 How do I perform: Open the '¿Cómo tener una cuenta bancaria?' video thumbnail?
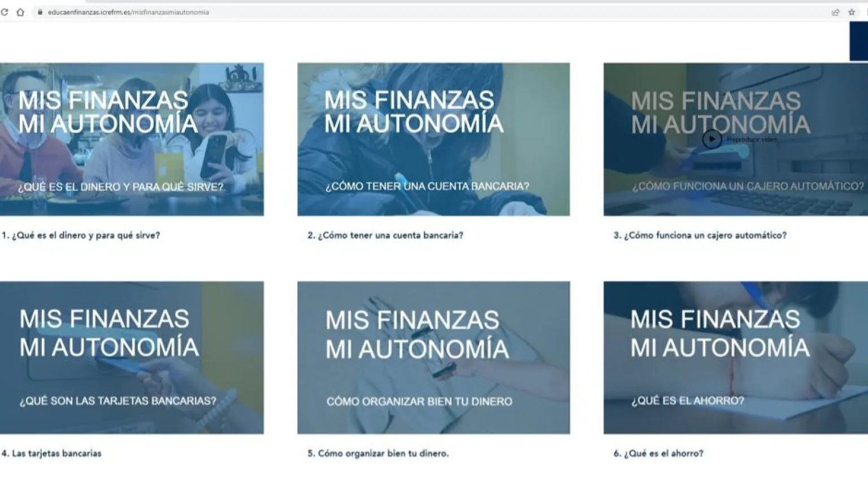point(433,139)
